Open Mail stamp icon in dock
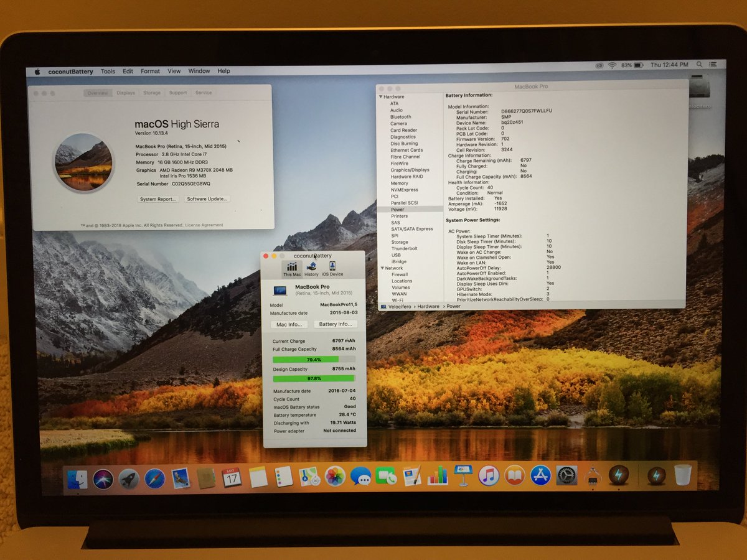 coord(181,478)
